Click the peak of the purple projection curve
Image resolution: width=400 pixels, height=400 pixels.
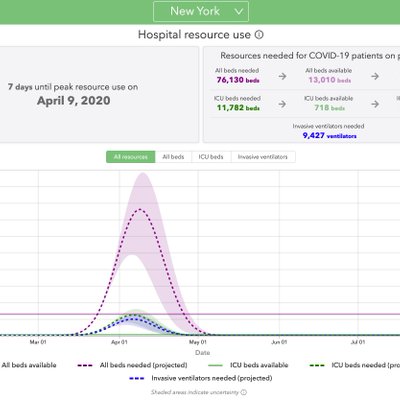coord(140,209)
